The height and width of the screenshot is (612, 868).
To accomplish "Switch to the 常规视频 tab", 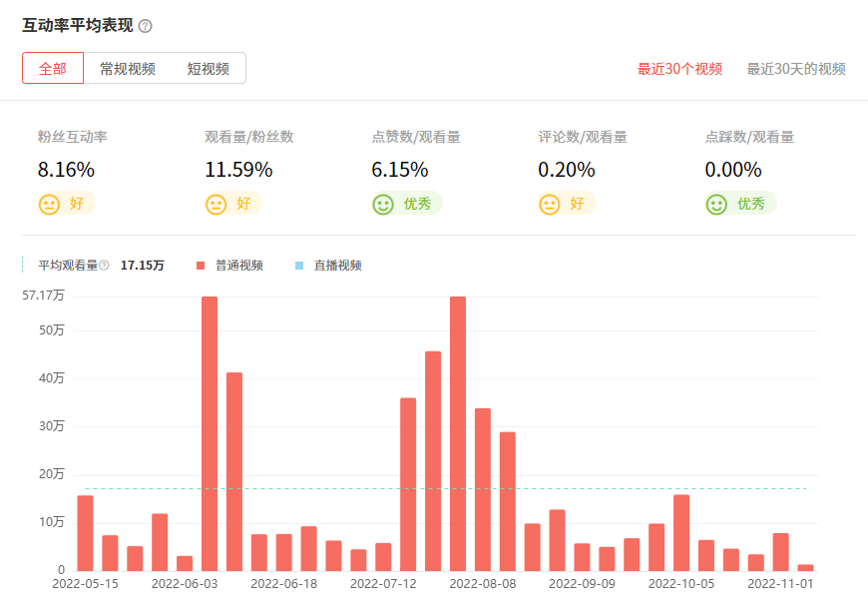I will 127,69.
